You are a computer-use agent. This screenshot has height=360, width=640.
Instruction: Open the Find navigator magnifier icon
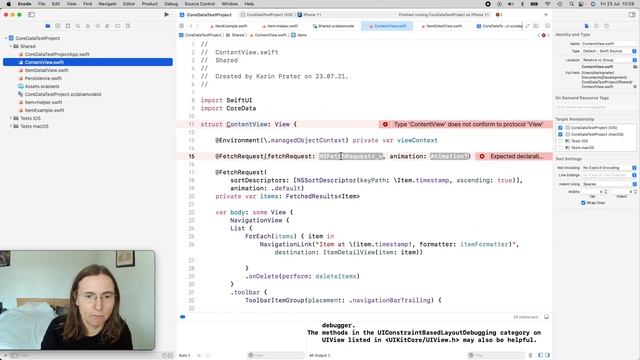point(78,26)
